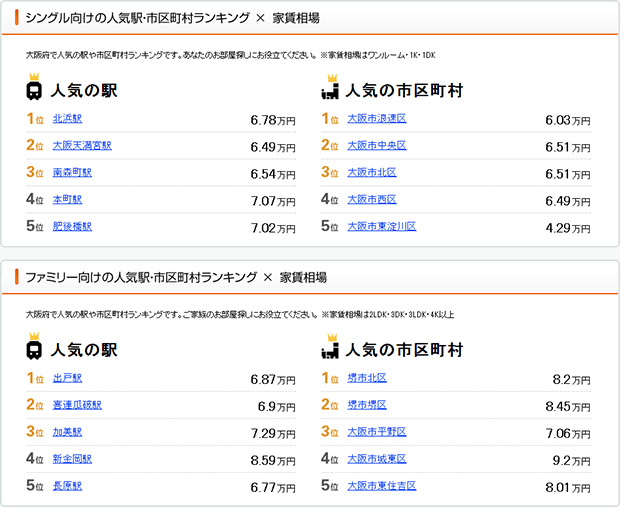This screenshot has width=620, height=507.
Task: Click the 6.9万円 rent for 喜連瓜破駅
Action: (x=277, y=407)
